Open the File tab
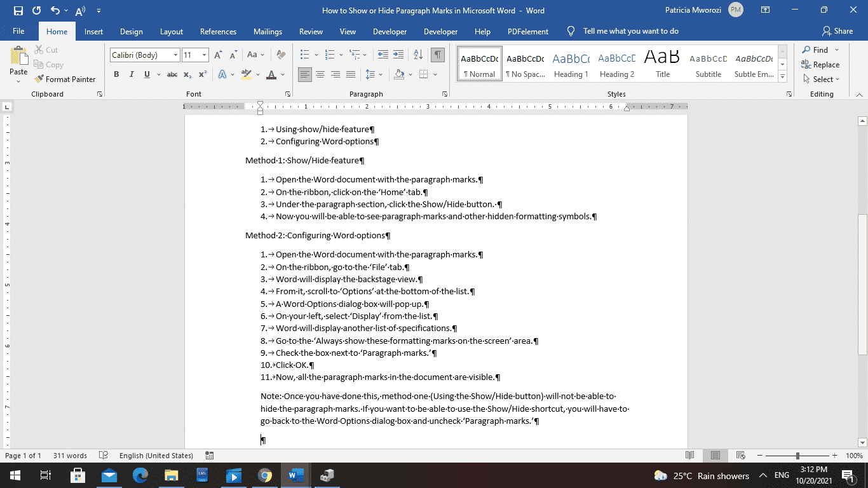 pos(18,32)
